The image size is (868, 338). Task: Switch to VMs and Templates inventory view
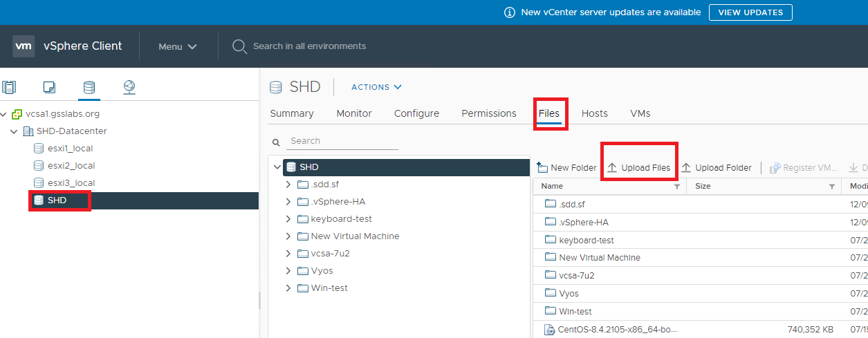tap(48, 87)
